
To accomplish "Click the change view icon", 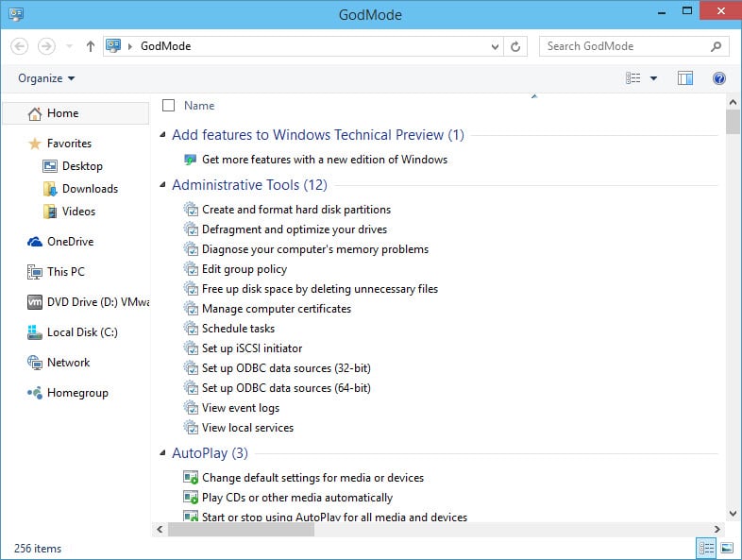I will (633, 78).
